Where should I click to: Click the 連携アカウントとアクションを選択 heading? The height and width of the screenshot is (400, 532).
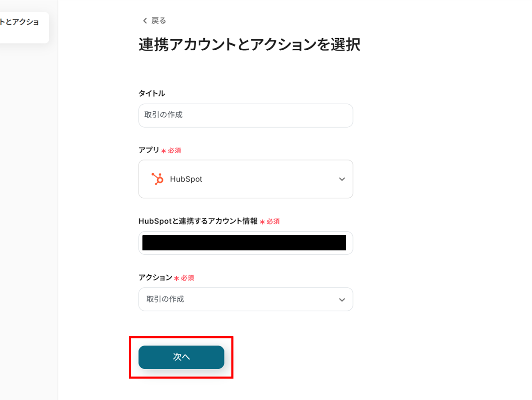(249, 45)
